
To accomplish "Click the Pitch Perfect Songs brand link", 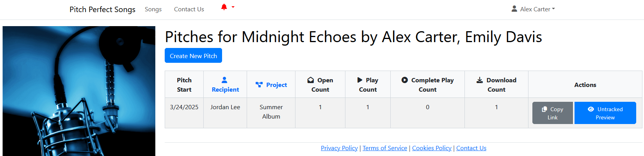I will pyautogui.click(x=102, y=9).
